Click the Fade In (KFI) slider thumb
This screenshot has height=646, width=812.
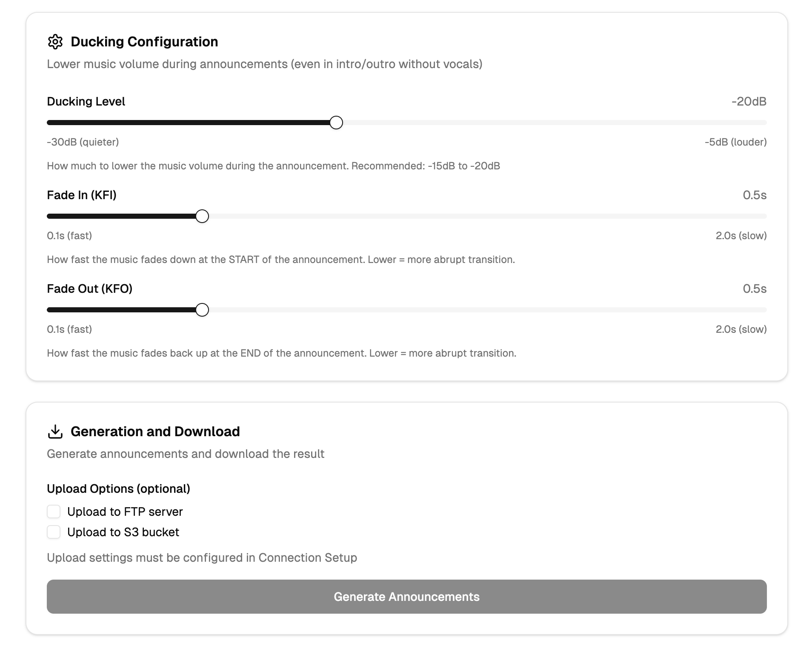point(202,216)
